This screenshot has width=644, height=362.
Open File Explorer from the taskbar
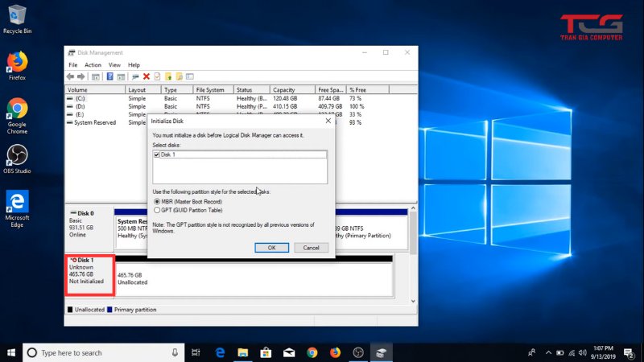click(242, 352)
